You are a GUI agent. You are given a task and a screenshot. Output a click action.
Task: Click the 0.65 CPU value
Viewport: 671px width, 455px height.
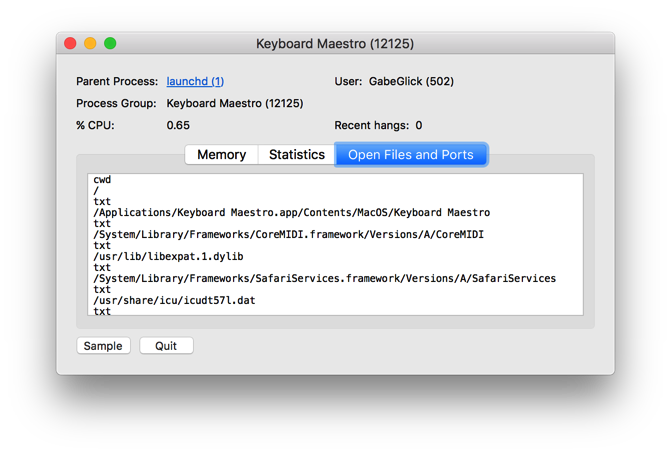pyautogui.click(x=178, y=125)
